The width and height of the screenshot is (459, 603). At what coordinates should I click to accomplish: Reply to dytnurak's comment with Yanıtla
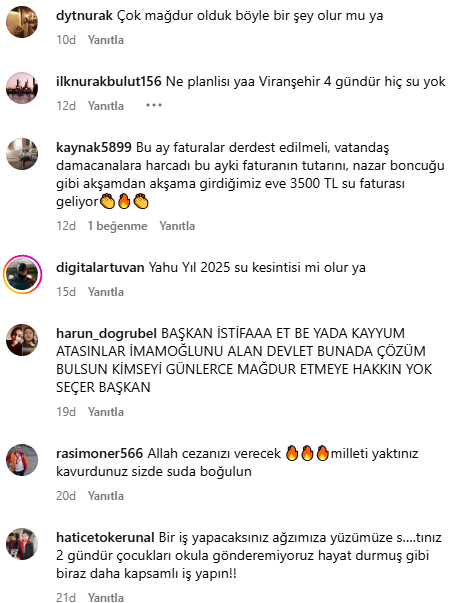pos(106,40)
